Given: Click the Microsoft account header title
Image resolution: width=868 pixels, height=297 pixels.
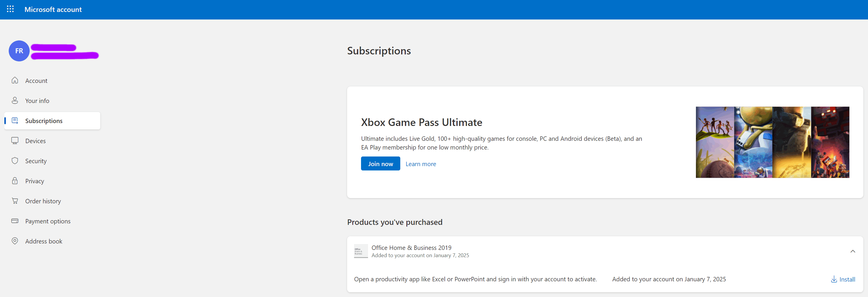Looking at the screenshot, I should click(x=53, y=9).
